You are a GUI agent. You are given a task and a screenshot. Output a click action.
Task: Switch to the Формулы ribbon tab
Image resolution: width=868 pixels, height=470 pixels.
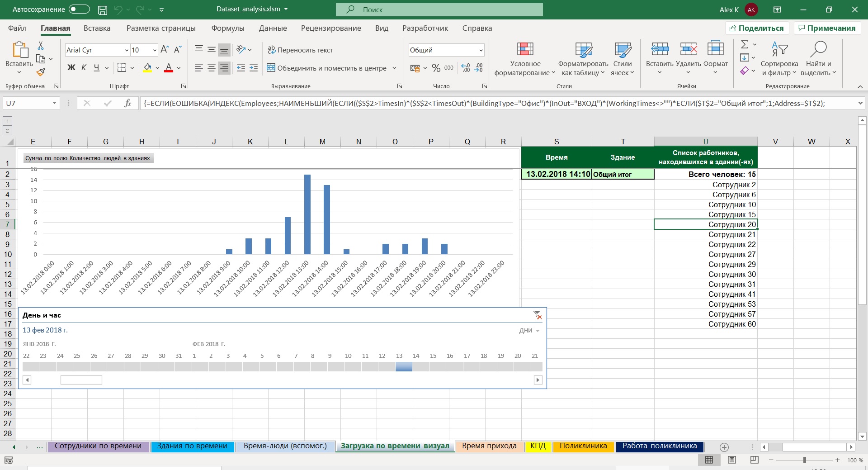click(x=228, y=28)
